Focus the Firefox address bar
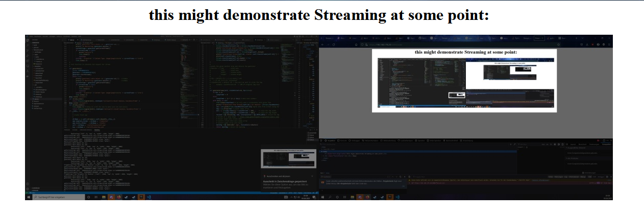The width and height of the screenshot is (644, 215). pyautogui.click(x=461, y=44)
